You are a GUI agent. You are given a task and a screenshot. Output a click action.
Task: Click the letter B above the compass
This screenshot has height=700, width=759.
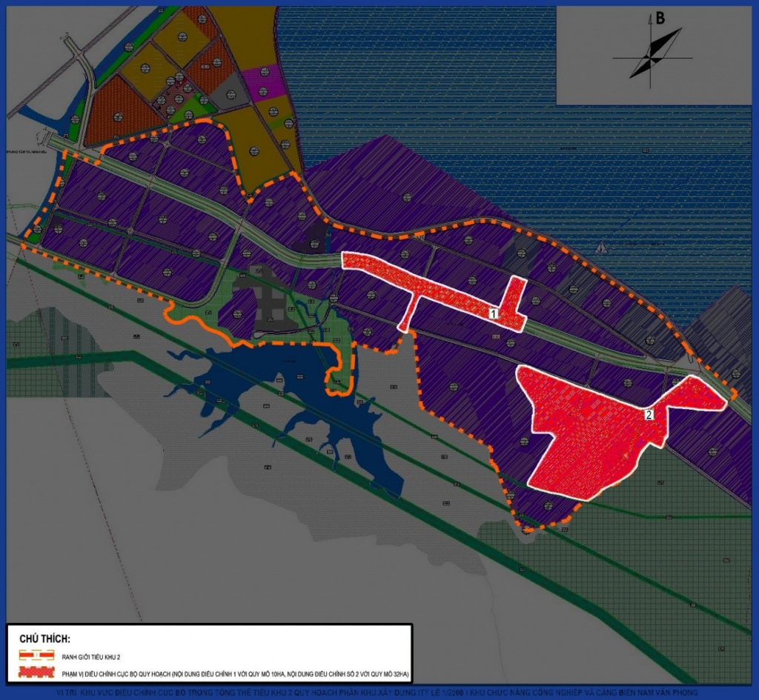pos(660,19)
